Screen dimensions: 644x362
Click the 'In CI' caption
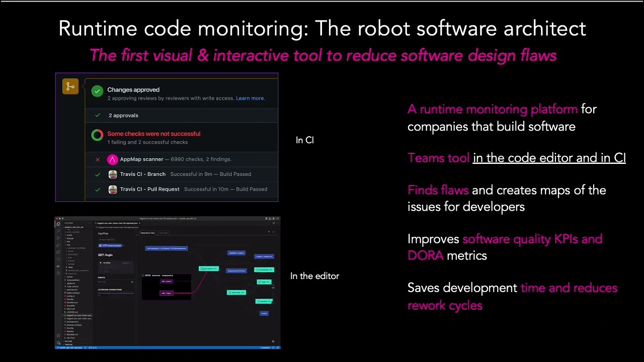[305, 140]
